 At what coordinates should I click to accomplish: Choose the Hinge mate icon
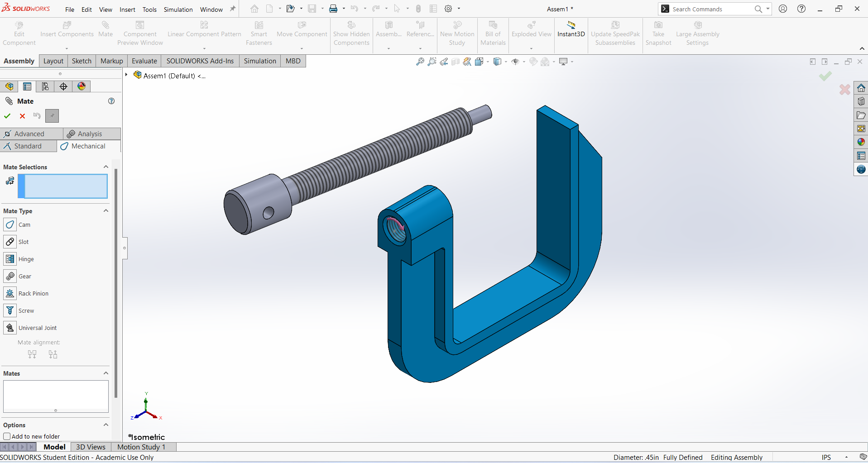point(10,259)
